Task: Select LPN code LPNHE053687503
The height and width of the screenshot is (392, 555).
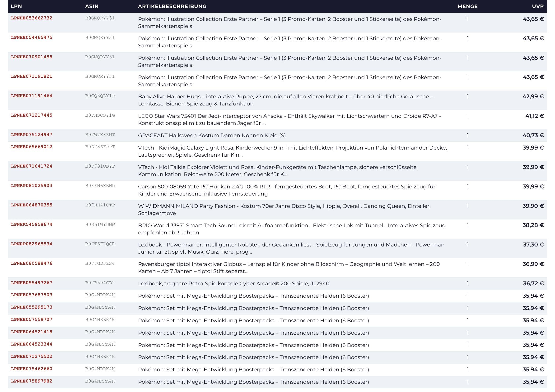Action: tap(31, 295)
